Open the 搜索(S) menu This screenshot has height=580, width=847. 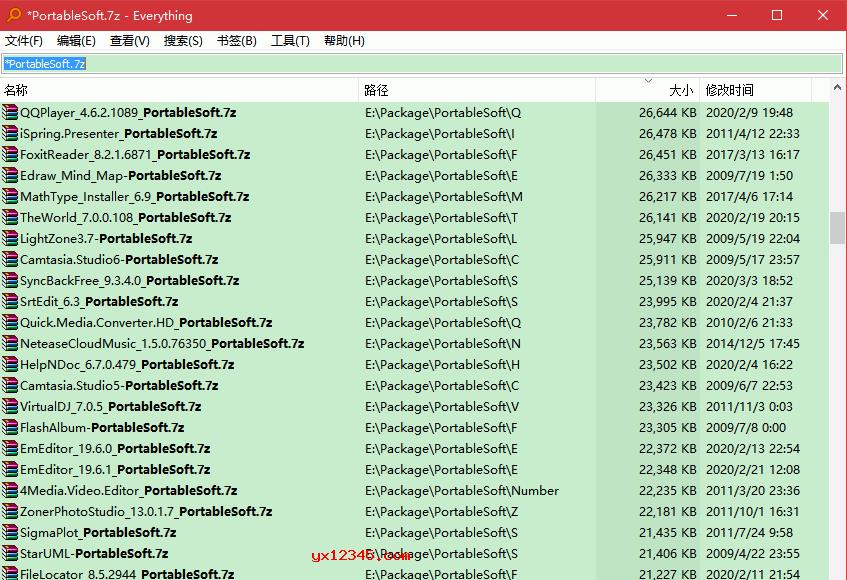coord(183,41)
